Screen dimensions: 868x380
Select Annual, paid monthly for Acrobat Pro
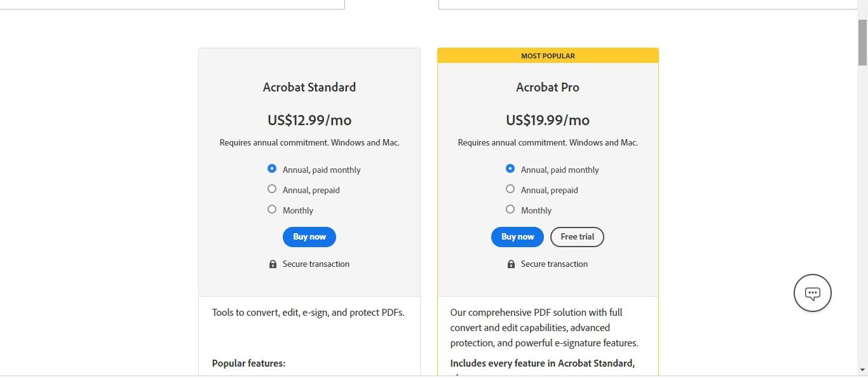pos(510,168)
